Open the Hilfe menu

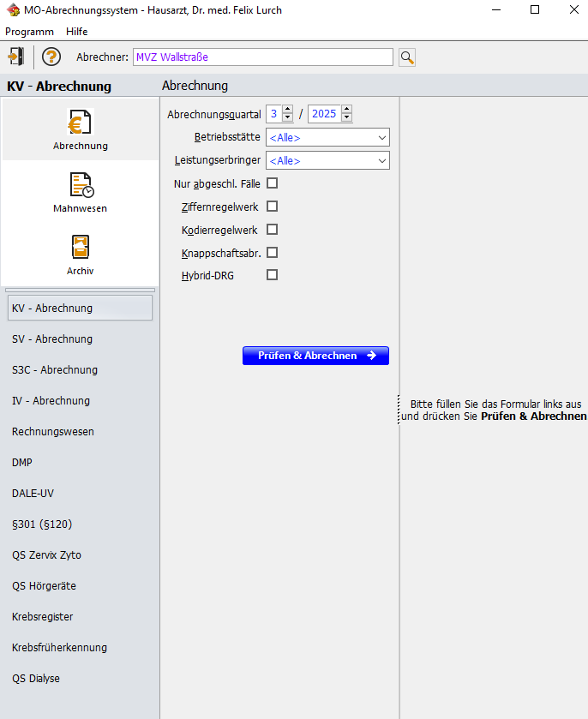(x=77, y=31)
